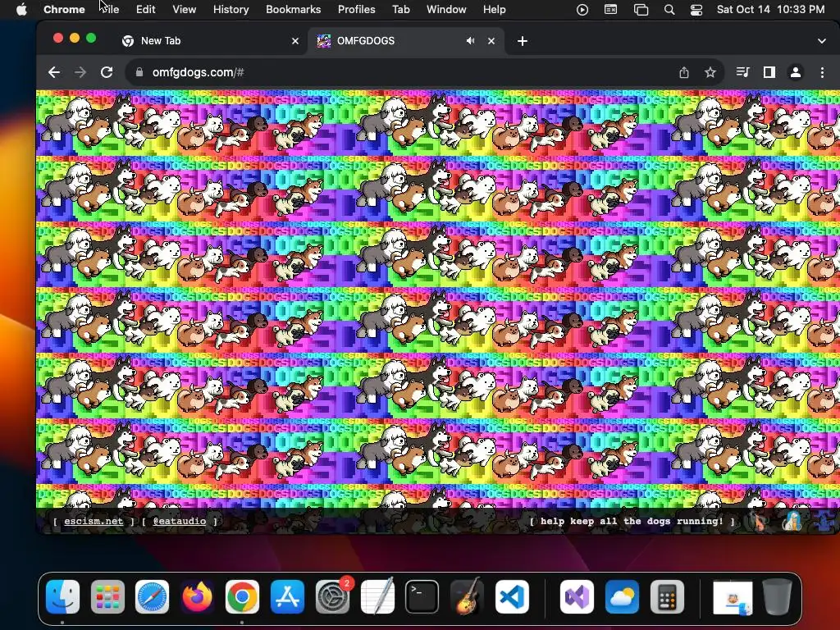The height and width of the screenshot is (630, 840).
Task: Close the OMFGDOGS tab
Action: (x=491, y=41)
